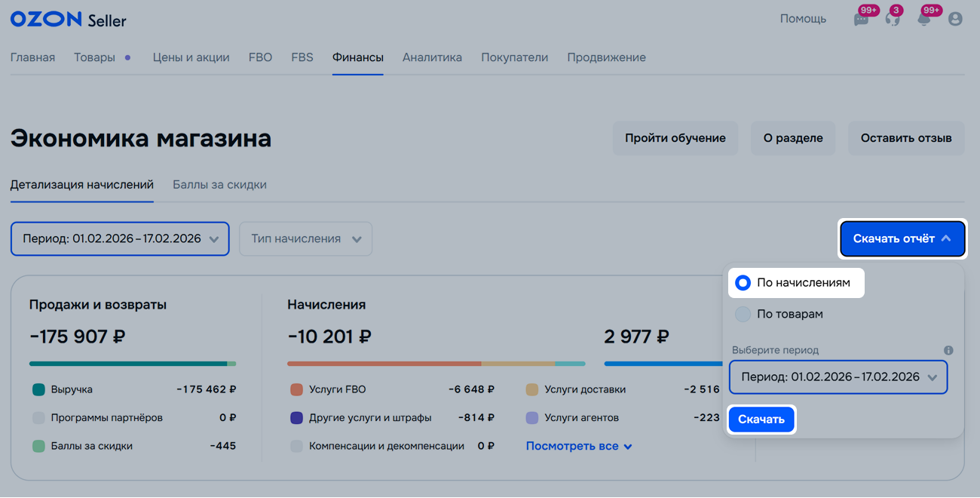Click the Пройти обучение button

click(675, 138)
